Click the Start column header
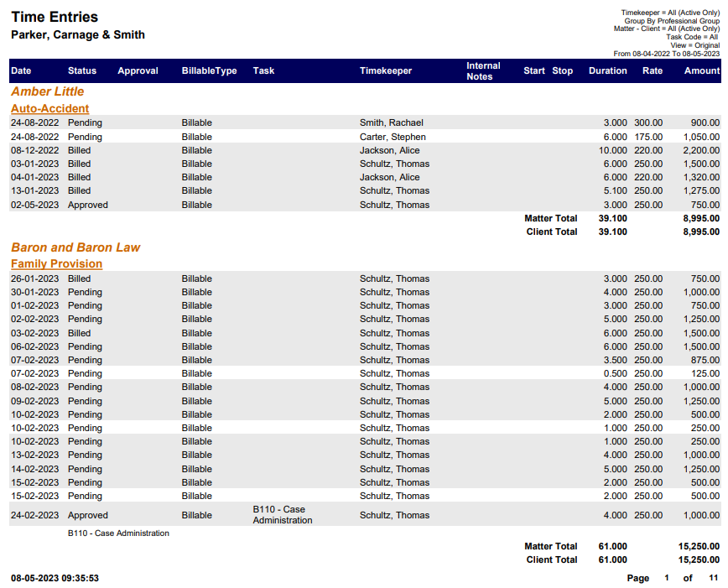Viewport: 728px width, 588px height. (534, 70)
